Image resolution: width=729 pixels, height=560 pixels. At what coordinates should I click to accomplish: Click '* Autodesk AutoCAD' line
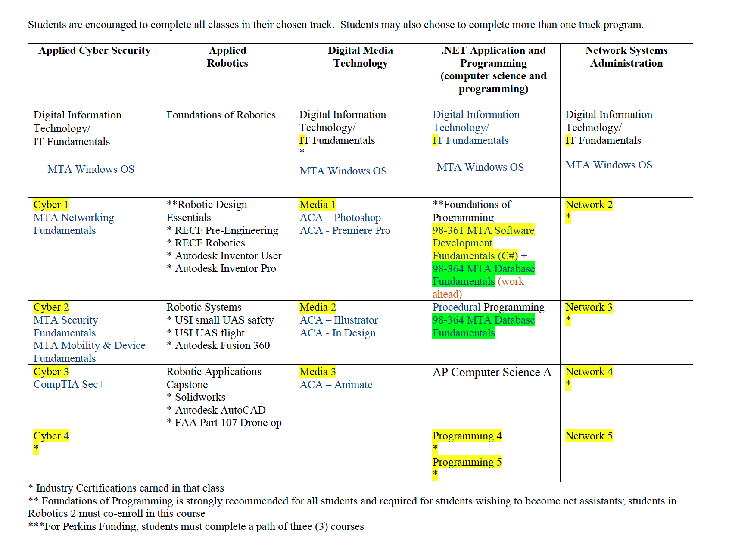[x=216, y=410]
